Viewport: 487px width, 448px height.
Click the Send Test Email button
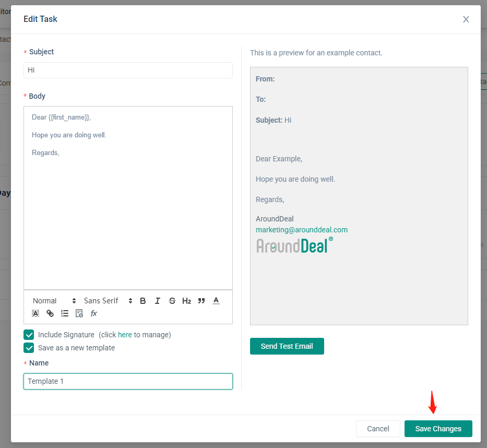(287, 346)
